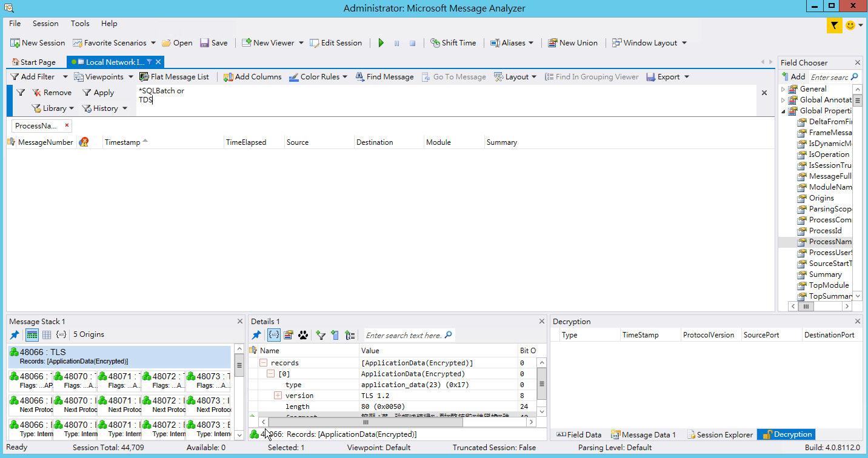Click the New Session button
This screenshot has height=458, width=868.
pos(38,42)
